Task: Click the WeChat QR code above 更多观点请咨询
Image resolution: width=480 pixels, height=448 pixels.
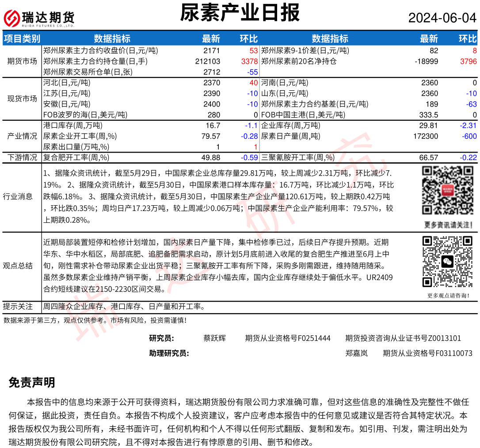Action: coord(447,262)
